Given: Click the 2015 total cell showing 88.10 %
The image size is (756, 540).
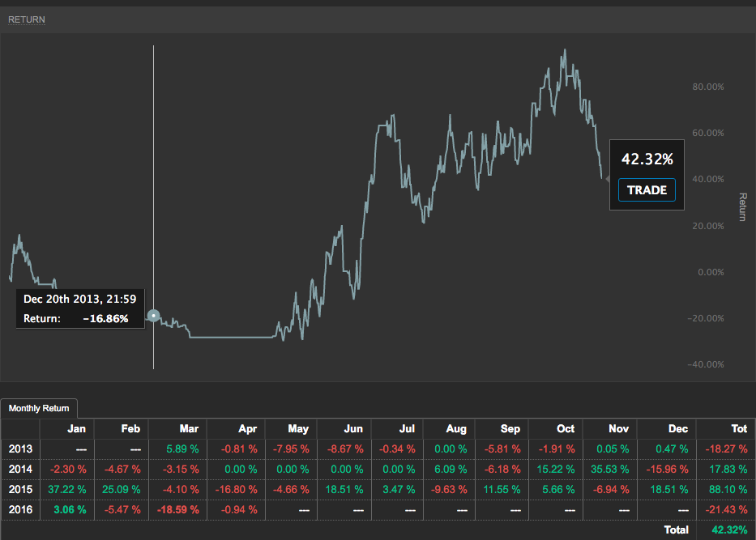Looking at the screenshot, I should click(726, 490).
